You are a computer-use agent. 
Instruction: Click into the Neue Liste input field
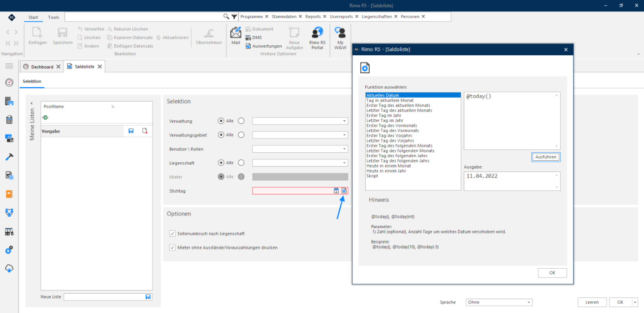click(104, 297)
